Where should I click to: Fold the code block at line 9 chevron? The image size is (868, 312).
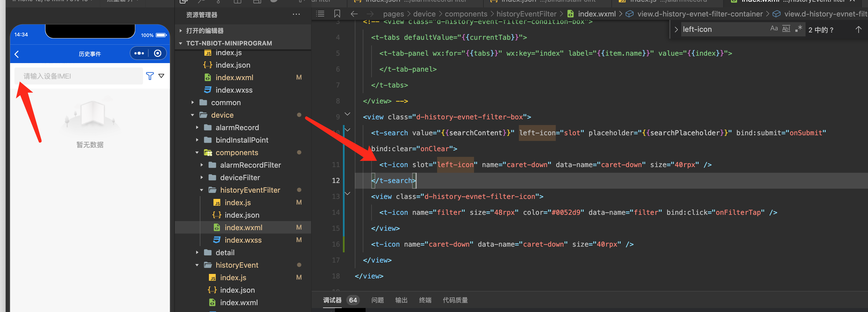point(347,114)
